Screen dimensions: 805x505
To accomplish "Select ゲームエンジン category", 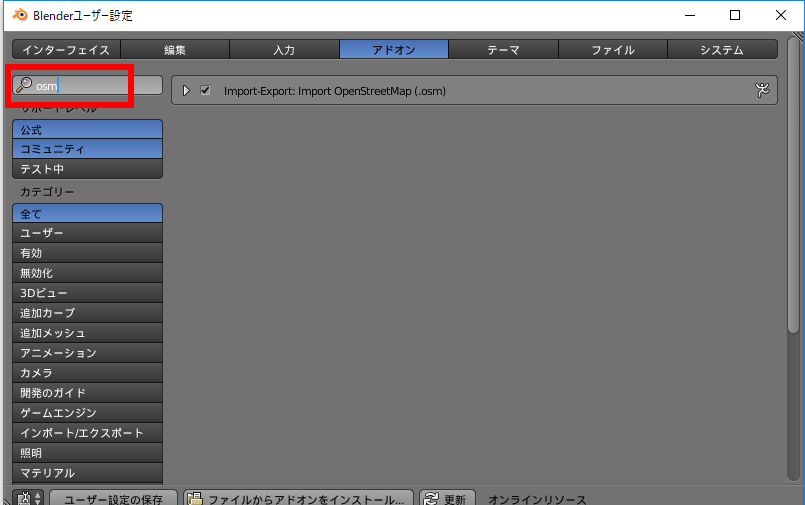I will coord(87,413).
